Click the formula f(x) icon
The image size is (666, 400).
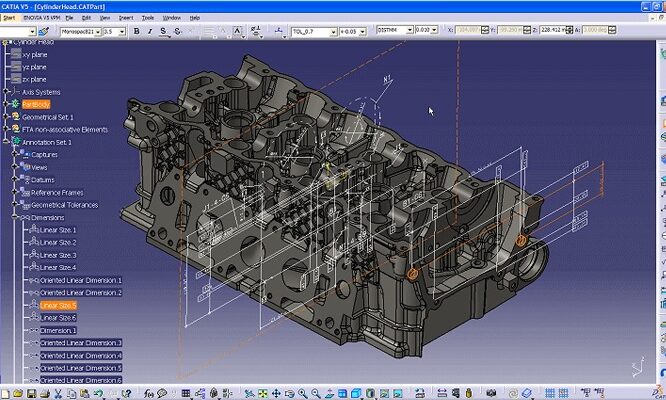149,393
